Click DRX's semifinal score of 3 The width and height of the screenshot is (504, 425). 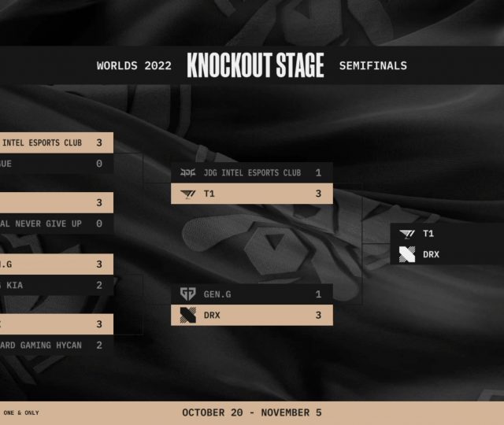[318, 315]
